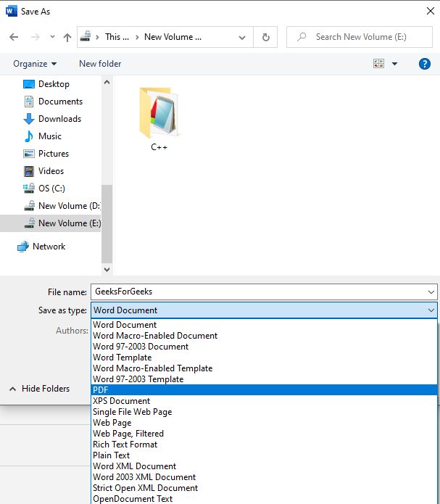Click the Downloads arrow icon
Viewport: 440px width, 504px height.
click(x=29, y=119)
